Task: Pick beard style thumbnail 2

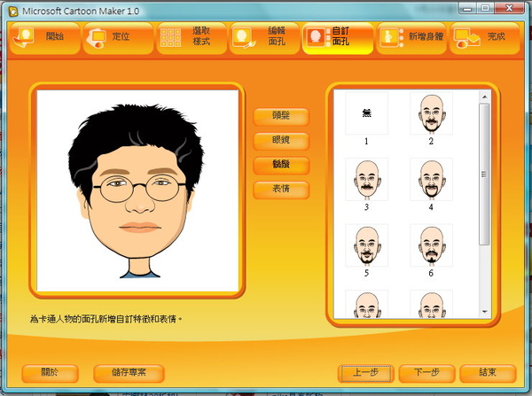Action: click(431, 113)
